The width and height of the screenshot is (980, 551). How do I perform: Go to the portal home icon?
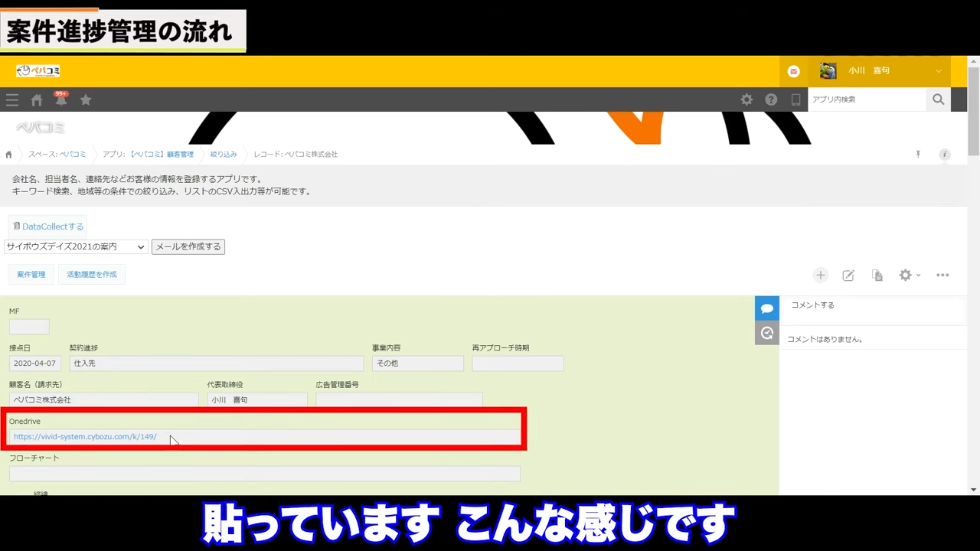(x=37, y=100)
